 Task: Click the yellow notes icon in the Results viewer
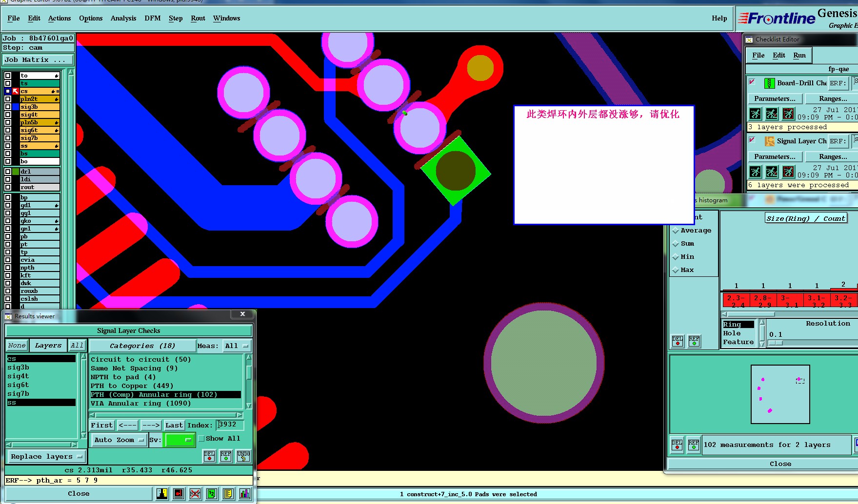point(228,494)
